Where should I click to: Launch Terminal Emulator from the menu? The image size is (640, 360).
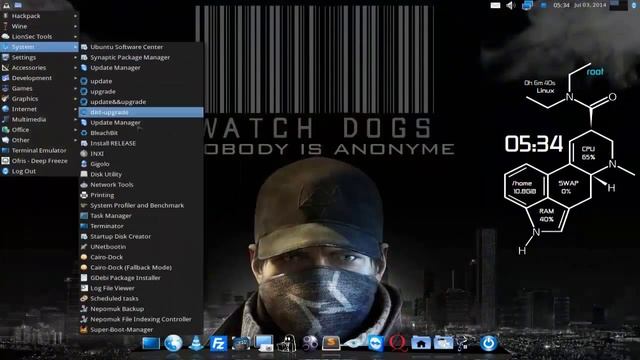[39, 151]
